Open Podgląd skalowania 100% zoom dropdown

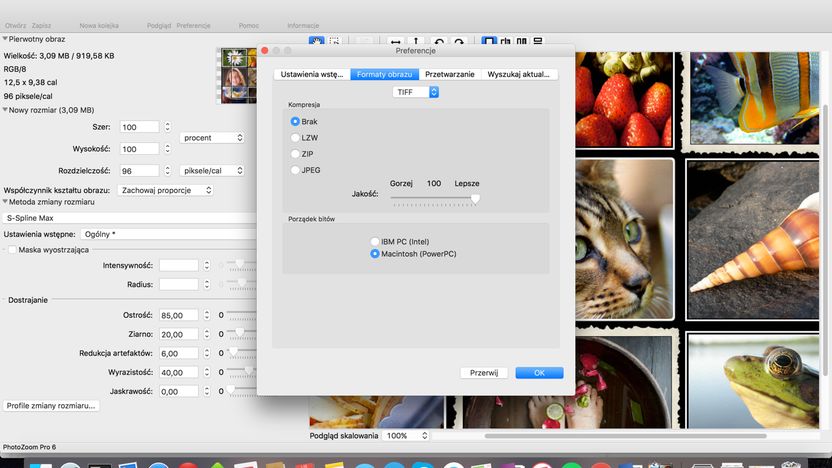click(x=406, y=436)
